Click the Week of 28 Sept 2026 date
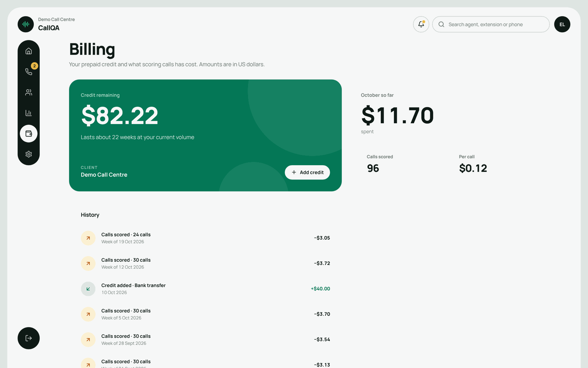The image size is (588, 368). point(124,343)
